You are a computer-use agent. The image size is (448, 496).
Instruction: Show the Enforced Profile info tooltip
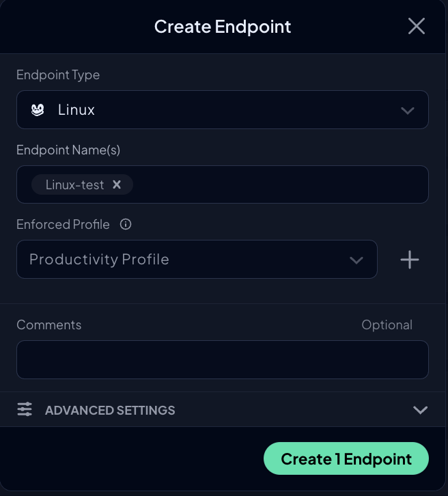[126, 224]
